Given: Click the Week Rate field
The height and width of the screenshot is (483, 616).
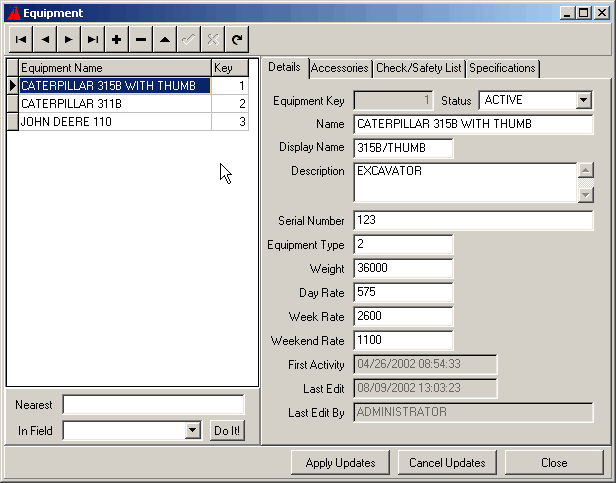Looking at the screenshot, I should (403, 316).
